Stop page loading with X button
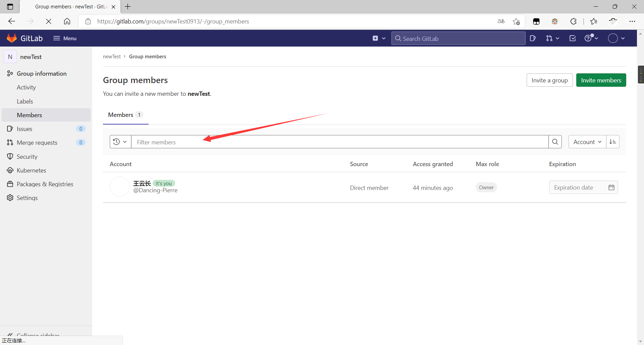 click(x=49, y=21)
